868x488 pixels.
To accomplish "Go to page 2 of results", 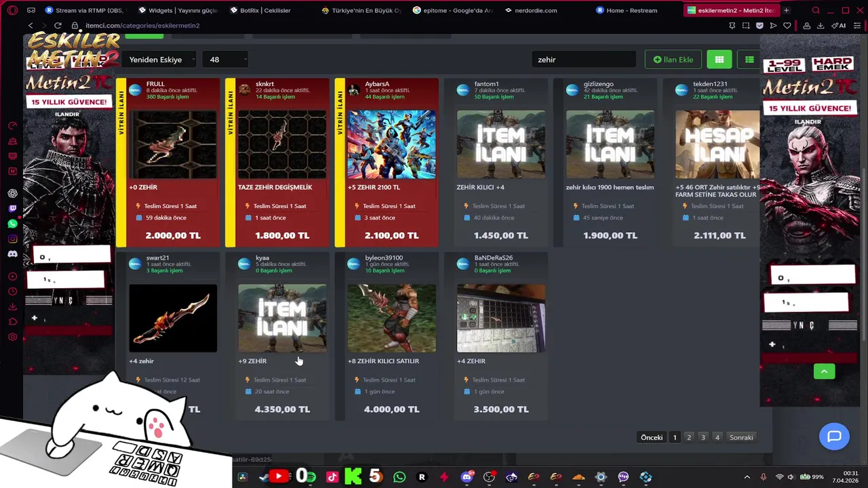I will click(689, 437).
